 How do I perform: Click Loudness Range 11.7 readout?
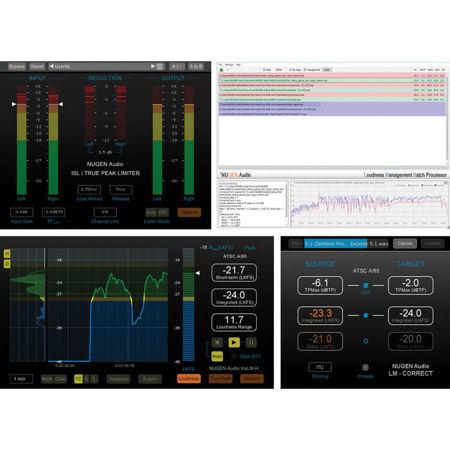point(234,322)
